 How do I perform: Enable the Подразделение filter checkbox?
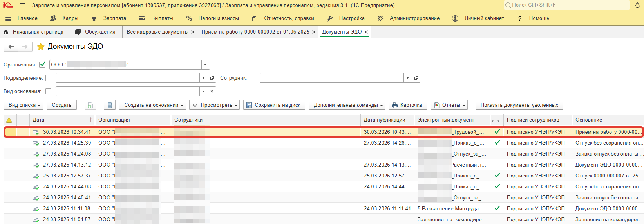point(49,78)
